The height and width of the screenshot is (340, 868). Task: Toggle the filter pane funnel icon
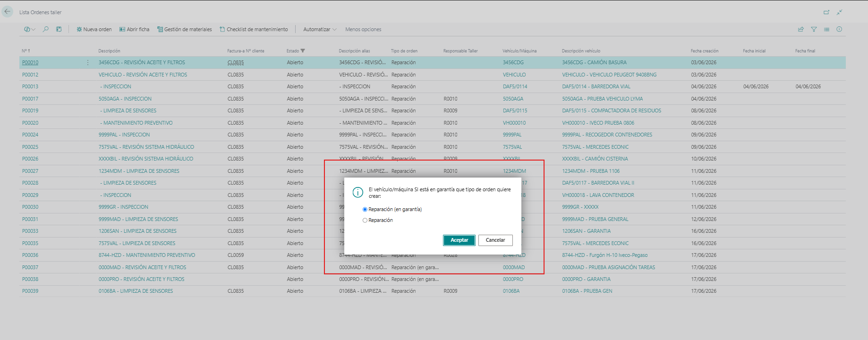click(x=814, y=29)
